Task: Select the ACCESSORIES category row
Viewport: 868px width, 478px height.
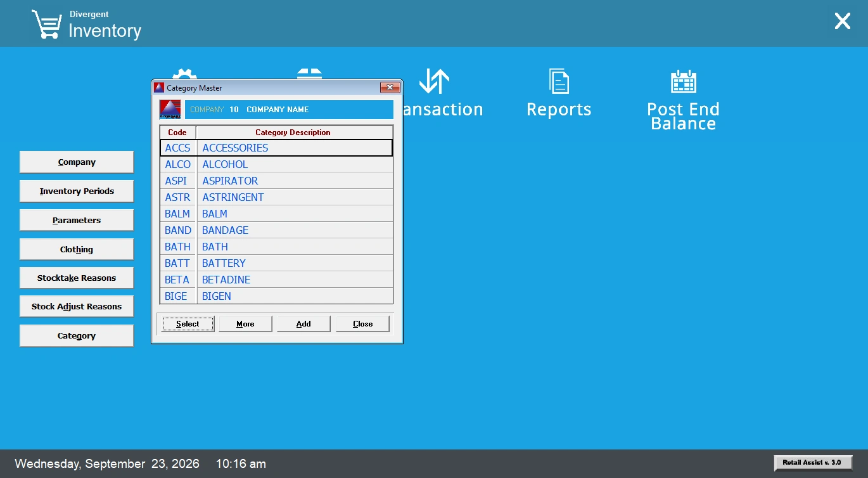Action: (x=276, y=148)
